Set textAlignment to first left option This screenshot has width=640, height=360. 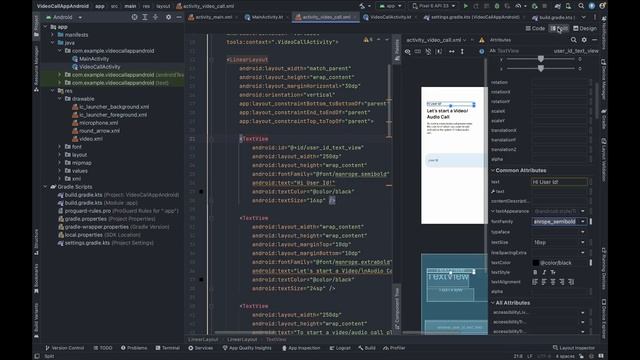tap(535, 282)
